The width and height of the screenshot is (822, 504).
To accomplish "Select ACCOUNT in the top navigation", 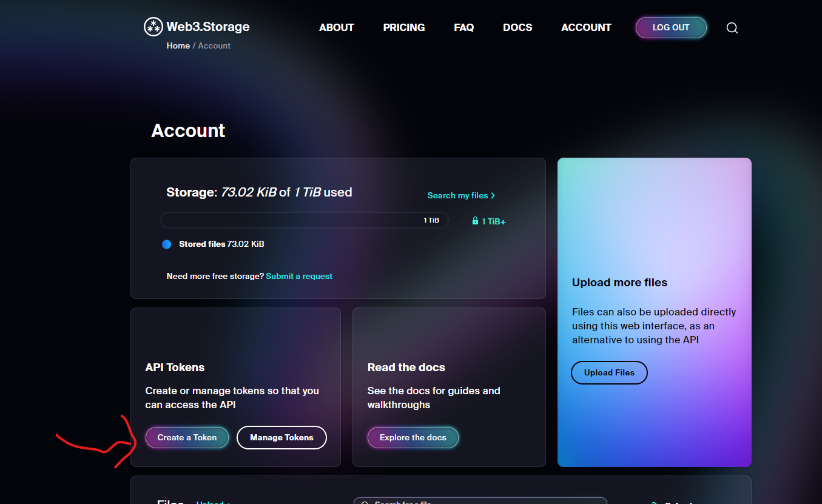I will (x=586, y=27).
